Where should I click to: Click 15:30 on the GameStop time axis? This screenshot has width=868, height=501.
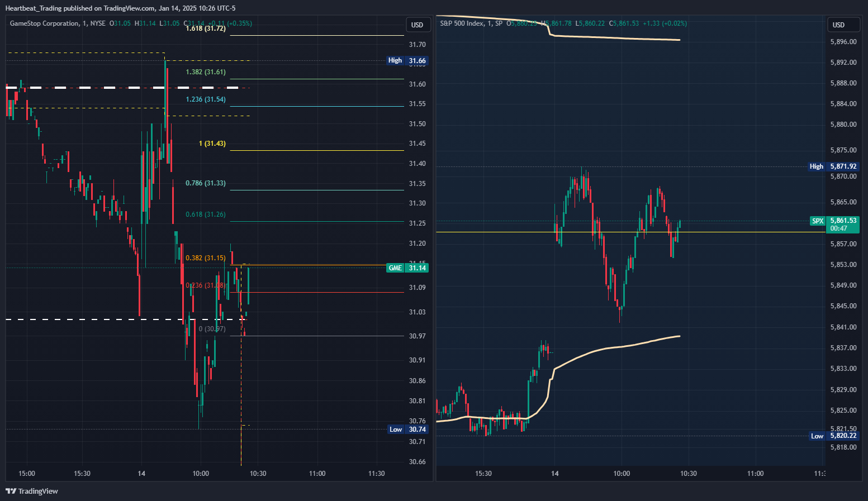pos(82,474)
